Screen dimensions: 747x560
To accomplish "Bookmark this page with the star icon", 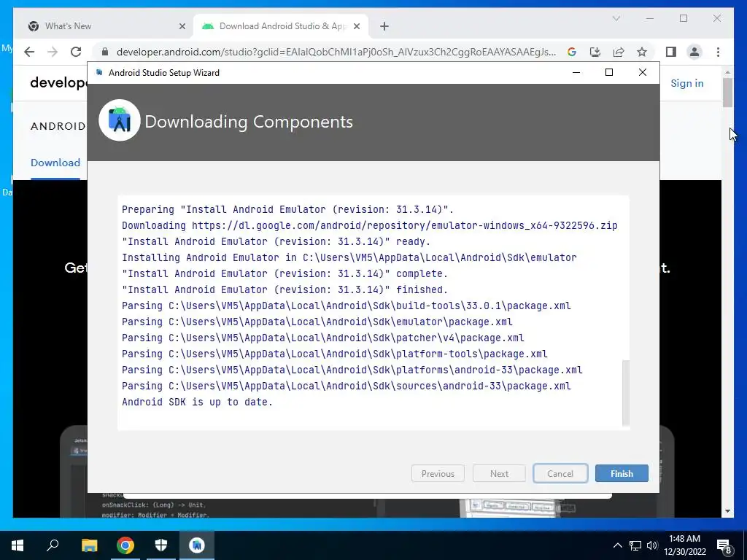I will [x=642, y=52].
